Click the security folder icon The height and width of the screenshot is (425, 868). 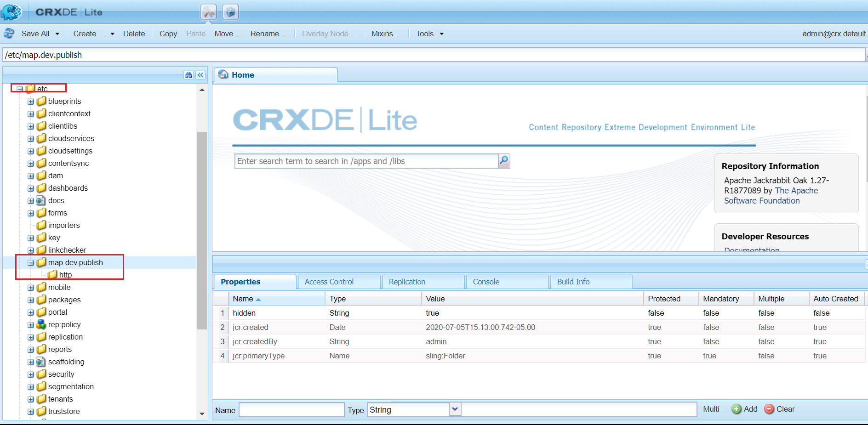[41, 374]
